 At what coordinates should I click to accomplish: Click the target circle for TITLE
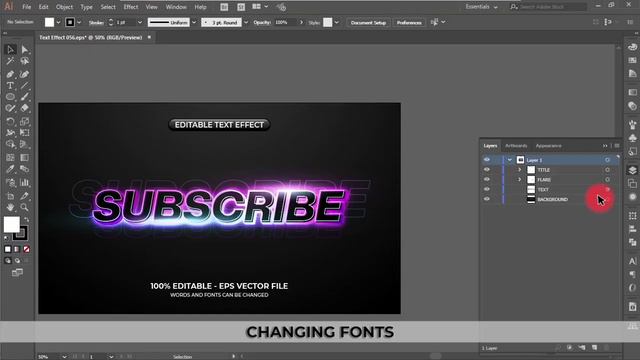(x=607, y=170)
